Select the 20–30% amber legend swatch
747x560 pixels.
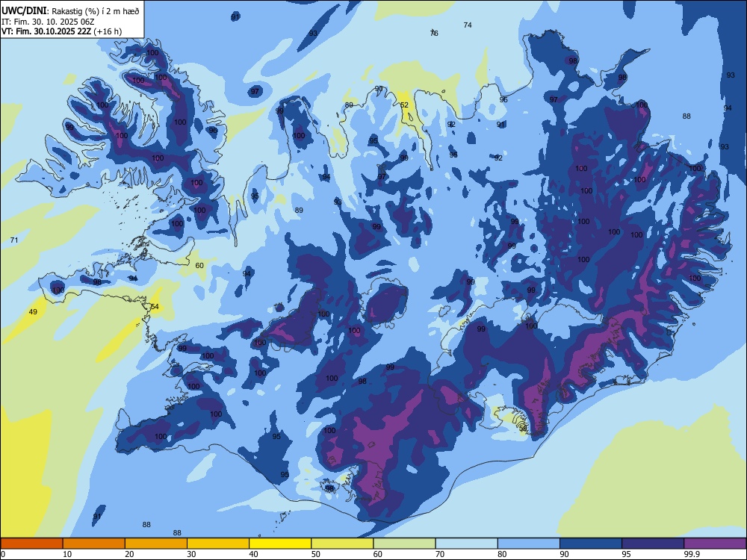[156, 544]
